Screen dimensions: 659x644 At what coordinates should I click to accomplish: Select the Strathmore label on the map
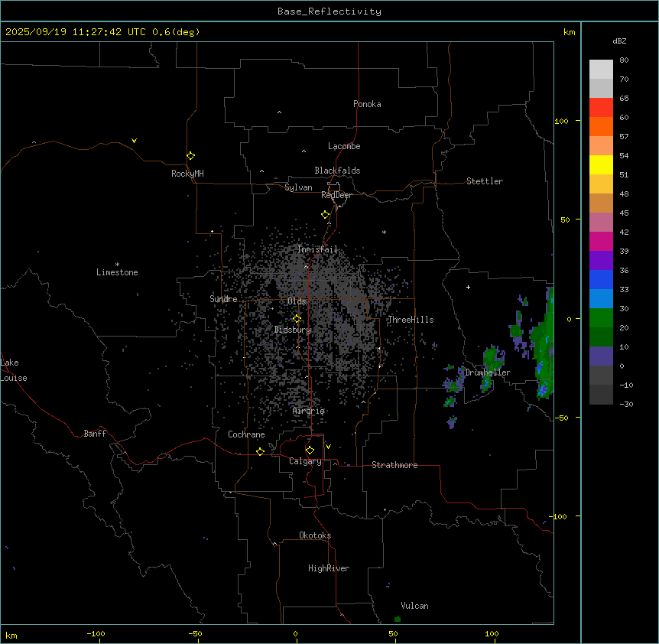pyautogui.click(x=394, y=465)
